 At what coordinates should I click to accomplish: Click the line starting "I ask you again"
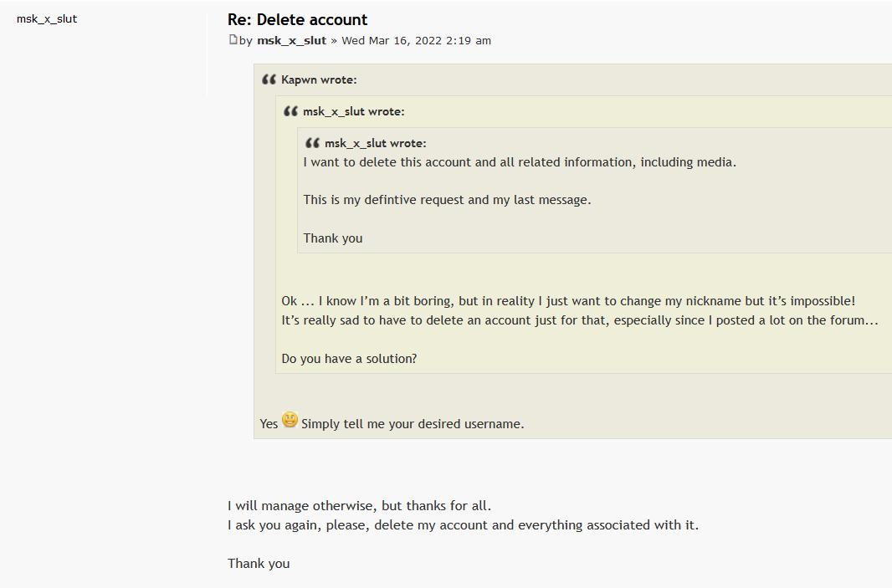(x=463, y=525)
